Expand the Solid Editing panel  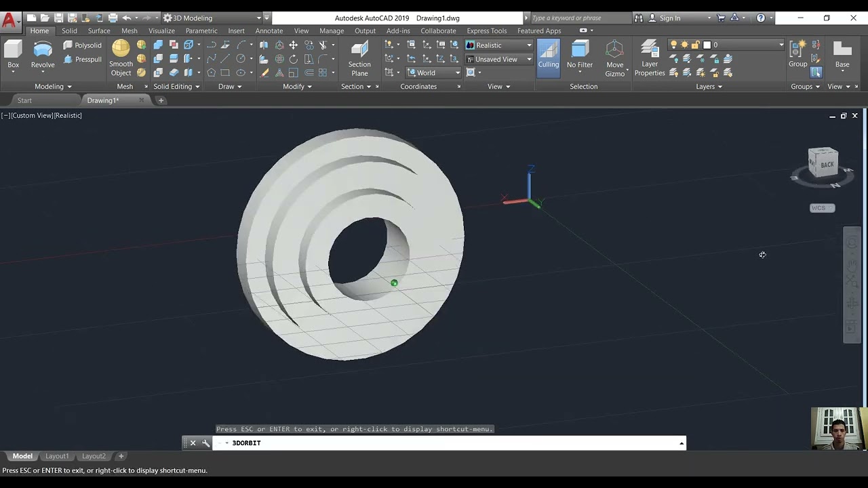[x=176, y=86]
